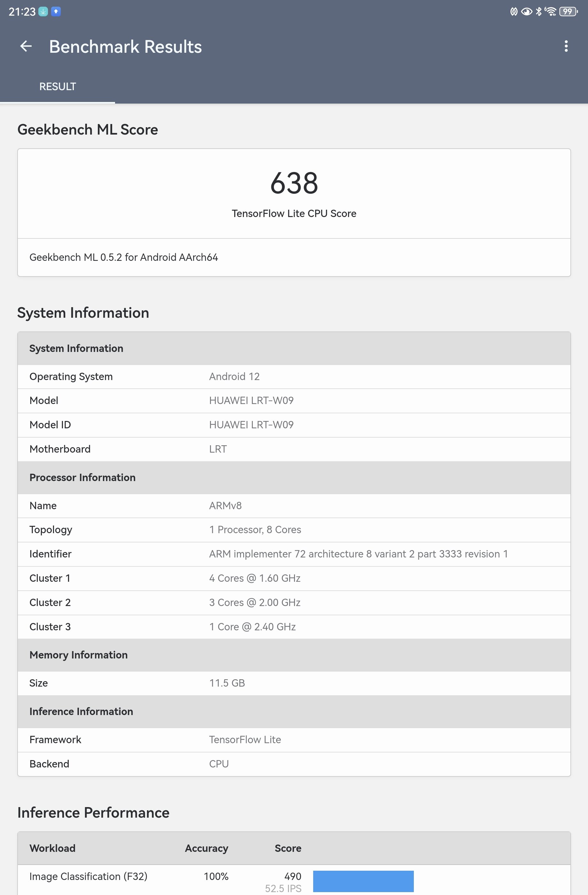Tap the download notification icon

[43, 12]
